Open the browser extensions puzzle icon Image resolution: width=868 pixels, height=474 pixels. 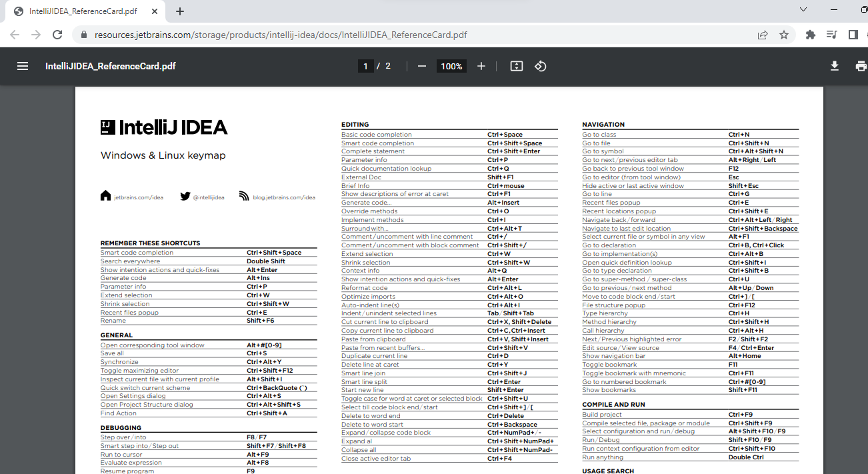[811, 35]
